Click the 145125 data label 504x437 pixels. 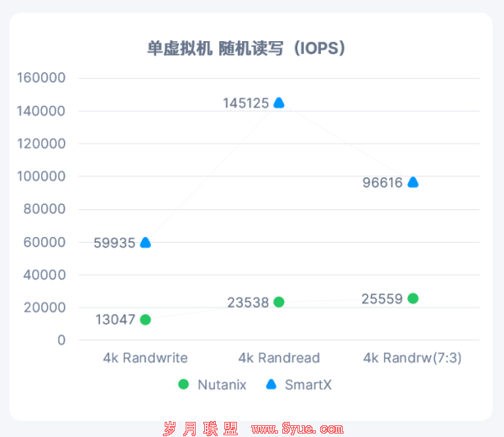246,103
